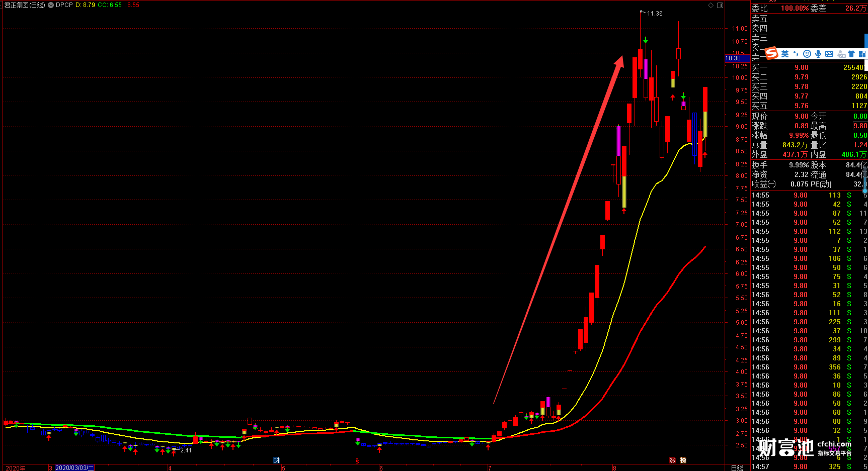Click the trade tick with volume 225

809,322
